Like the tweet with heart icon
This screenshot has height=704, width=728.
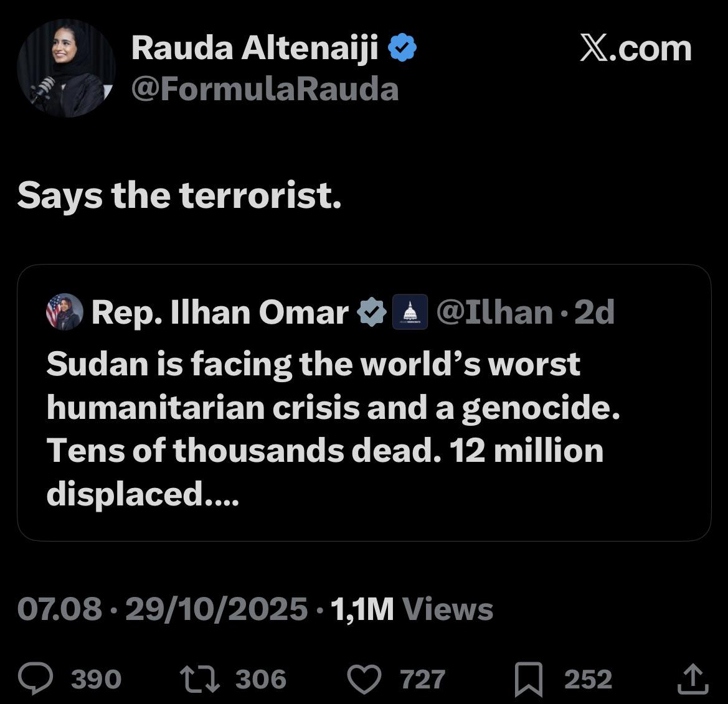click(364, 679)
